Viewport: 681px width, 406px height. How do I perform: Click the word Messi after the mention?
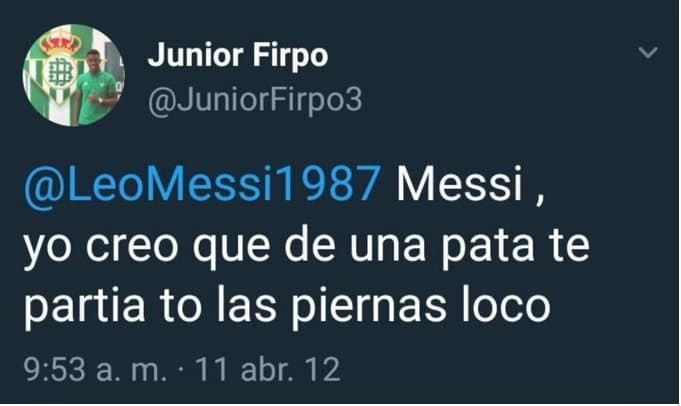point(460,183)
